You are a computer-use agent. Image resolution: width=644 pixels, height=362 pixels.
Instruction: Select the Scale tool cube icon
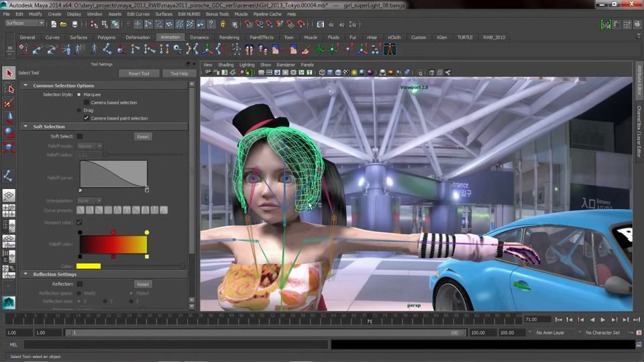click(9, 147)
